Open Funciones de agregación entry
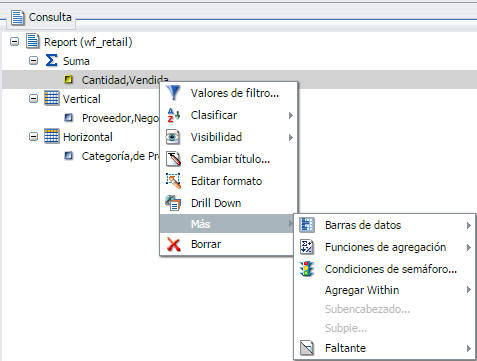 pos(385,247)
